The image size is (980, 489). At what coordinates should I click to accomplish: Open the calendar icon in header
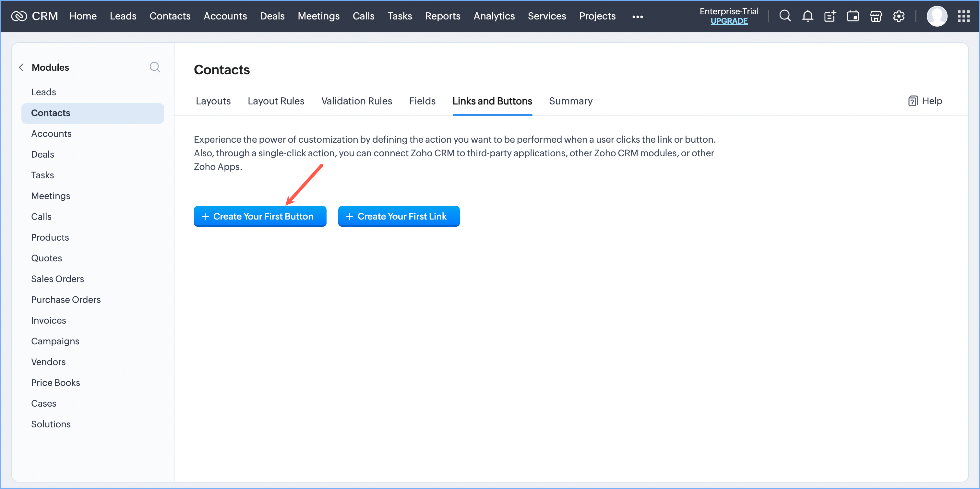point(853,16)
